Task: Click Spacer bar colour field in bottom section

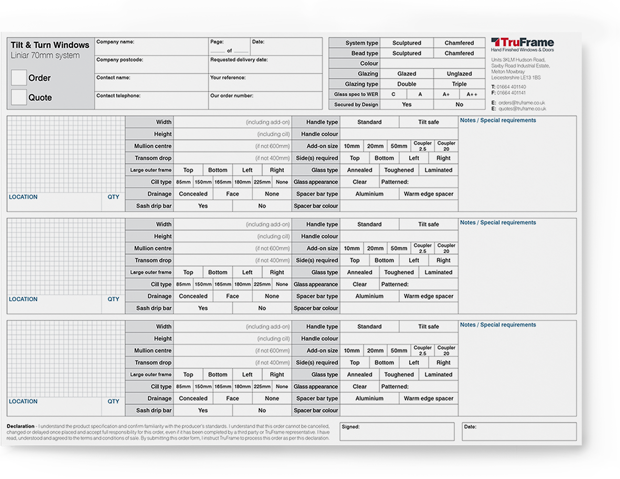Action: point(399,411)
